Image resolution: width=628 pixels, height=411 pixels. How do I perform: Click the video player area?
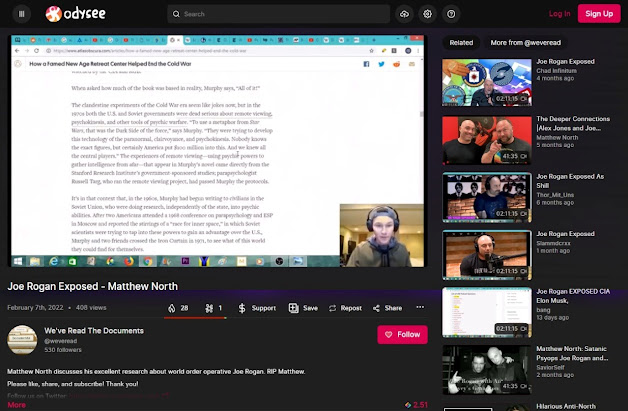(217, 151)
